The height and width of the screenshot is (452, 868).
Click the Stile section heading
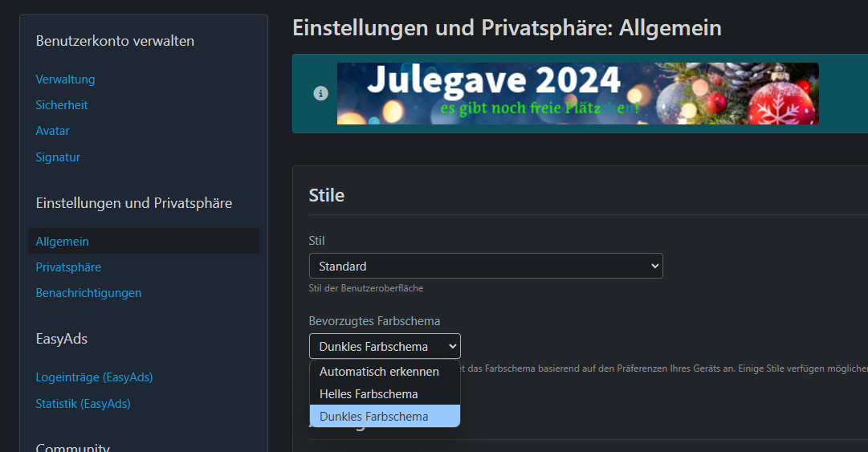[x=327, y=195]
